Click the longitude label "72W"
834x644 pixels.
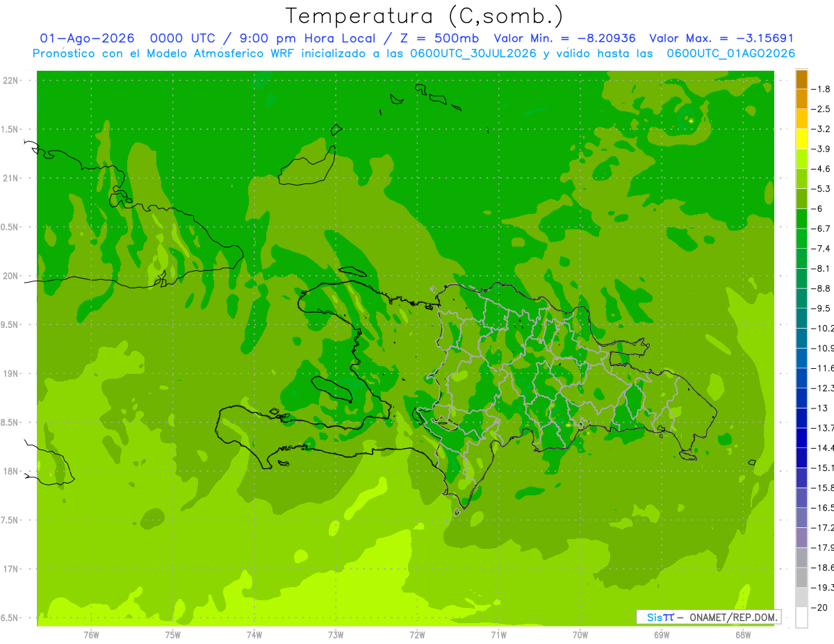click(417, 635)
